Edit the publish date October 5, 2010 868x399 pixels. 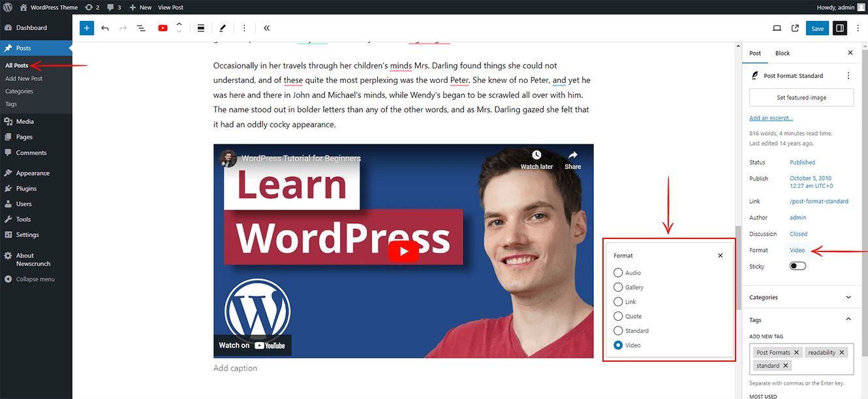(x=811, y=182)
